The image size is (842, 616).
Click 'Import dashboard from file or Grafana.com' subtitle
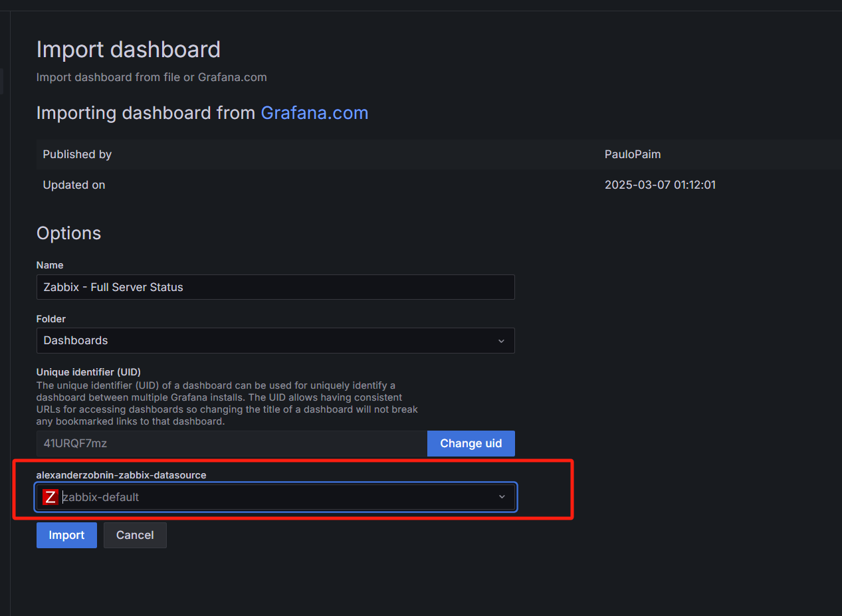pos(152,77)
